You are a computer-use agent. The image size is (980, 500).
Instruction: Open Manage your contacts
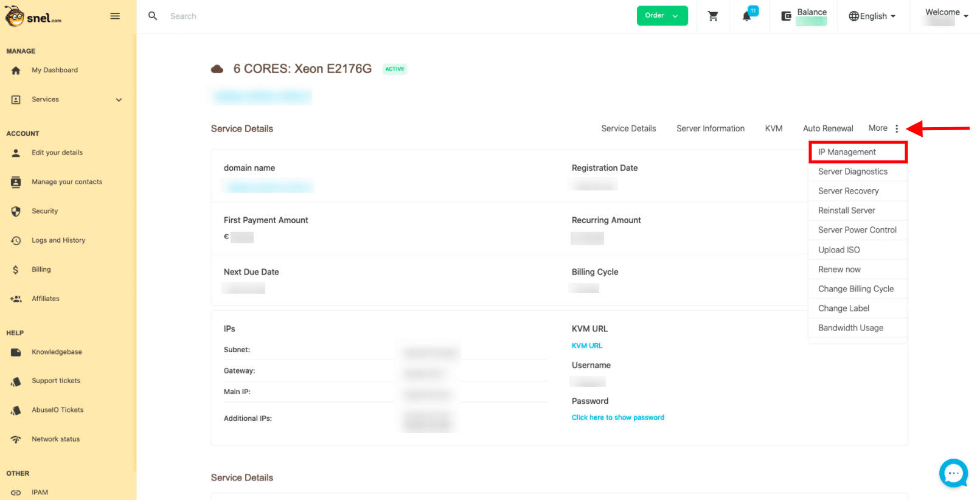pyautogui.click(x=67, y=182)
